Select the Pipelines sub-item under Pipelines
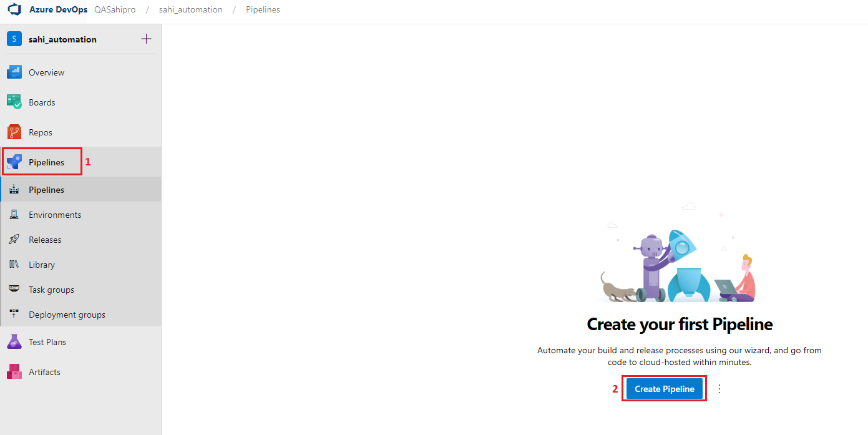 click(46, 190)
